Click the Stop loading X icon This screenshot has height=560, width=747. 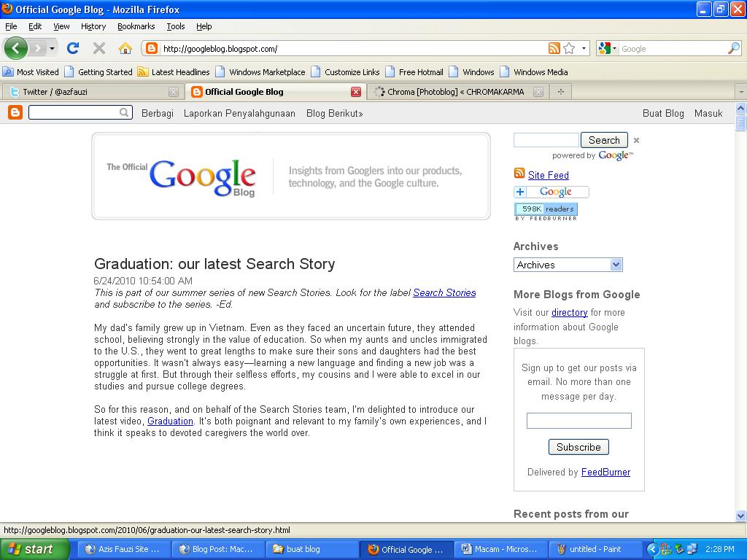(99, 48)
